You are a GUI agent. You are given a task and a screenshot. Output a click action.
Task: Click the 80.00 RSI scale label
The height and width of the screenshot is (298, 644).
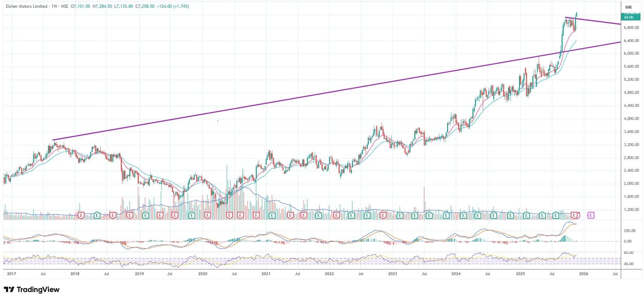(x=628, y=253)
